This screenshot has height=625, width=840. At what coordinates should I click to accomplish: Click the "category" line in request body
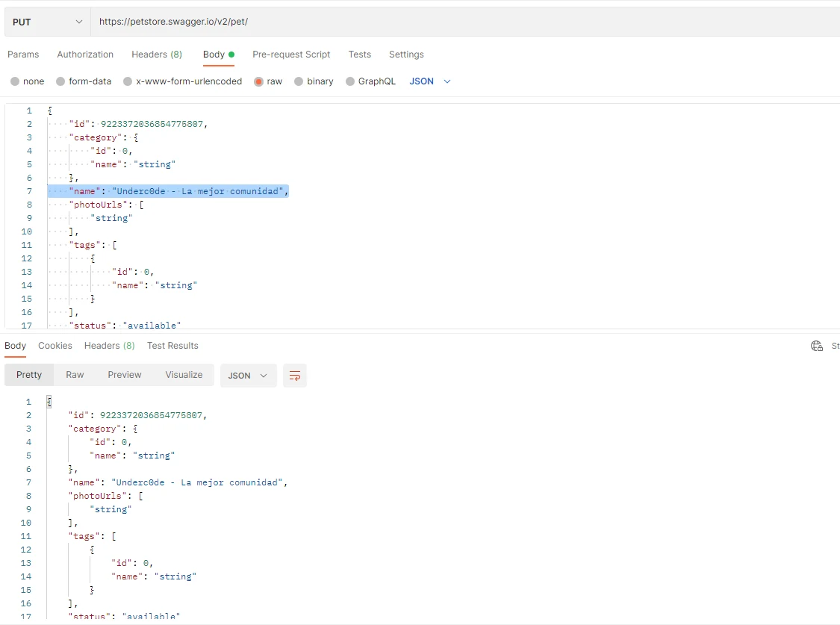coord(103,137)
